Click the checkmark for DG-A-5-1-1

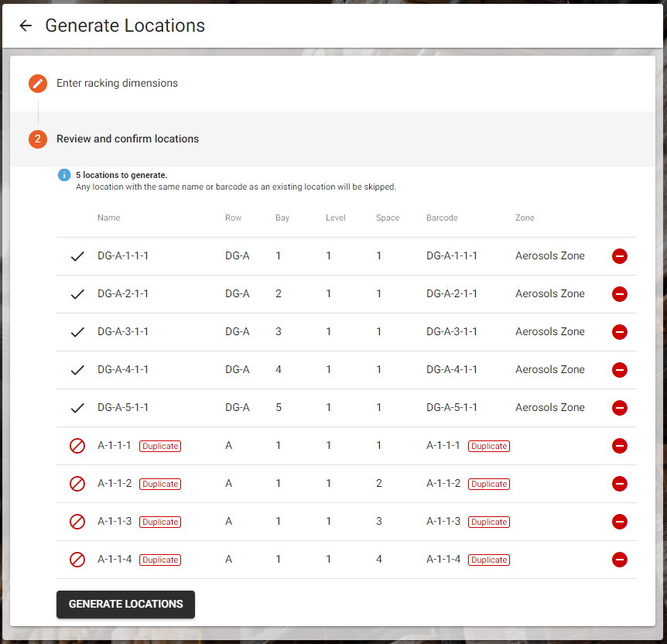click(77, 408)
